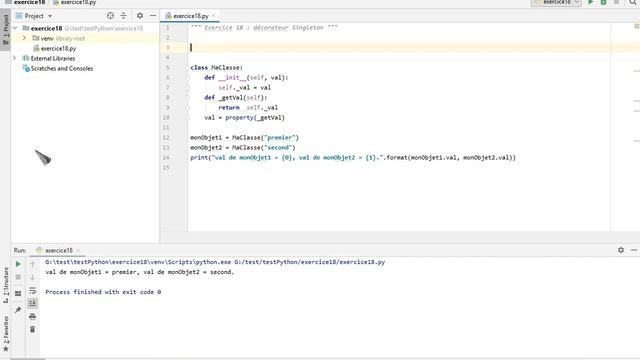
Task: Click the docstring on line 1
Action: (x=264, y=27)
